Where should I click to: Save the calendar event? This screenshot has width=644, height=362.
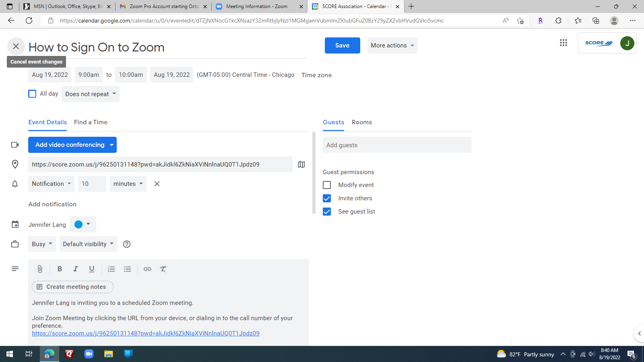343,45
